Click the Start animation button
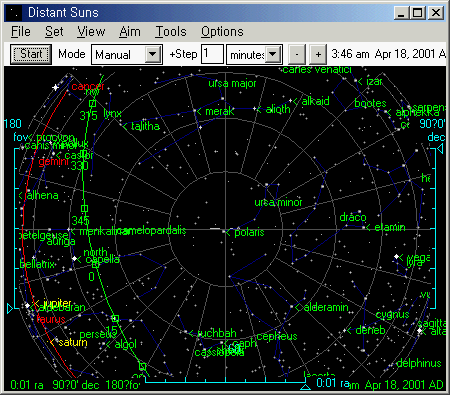The image size is (450, 395). coord(31,54)
